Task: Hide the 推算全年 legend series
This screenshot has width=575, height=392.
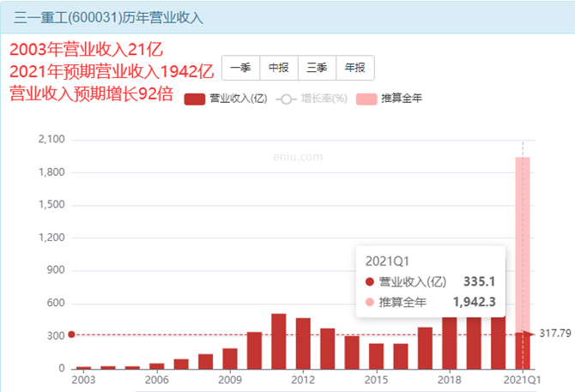Action: 402,99
